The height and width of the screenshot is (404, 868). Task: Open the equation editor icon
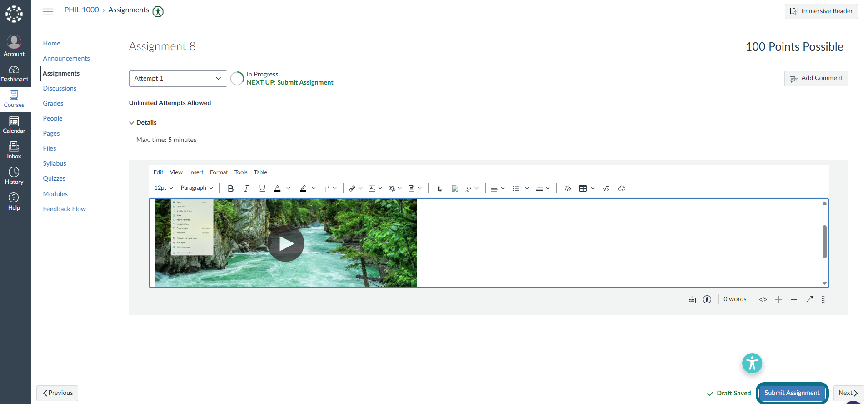pyautogui.click(x=606, y=188)
